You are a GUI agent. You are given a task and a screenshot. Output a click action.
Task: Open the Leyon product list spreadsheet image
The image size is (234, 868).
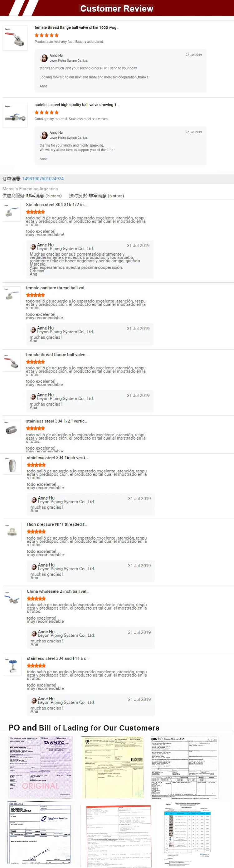click(188, 833)
